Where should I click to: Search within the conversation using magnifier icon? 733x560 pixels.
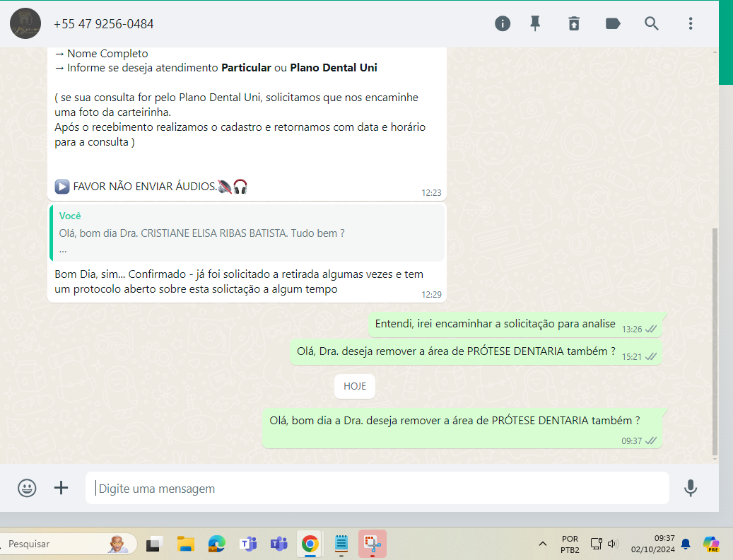(x=652, y=23)
